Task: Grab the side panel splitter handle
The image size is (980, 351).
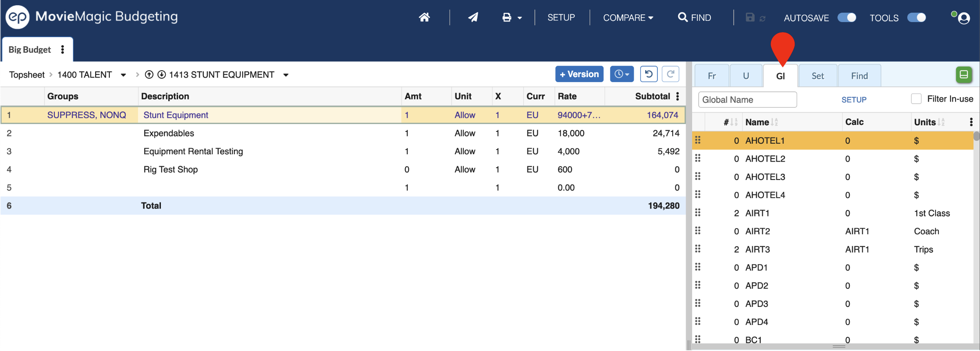Action: (x=688, y=345)
